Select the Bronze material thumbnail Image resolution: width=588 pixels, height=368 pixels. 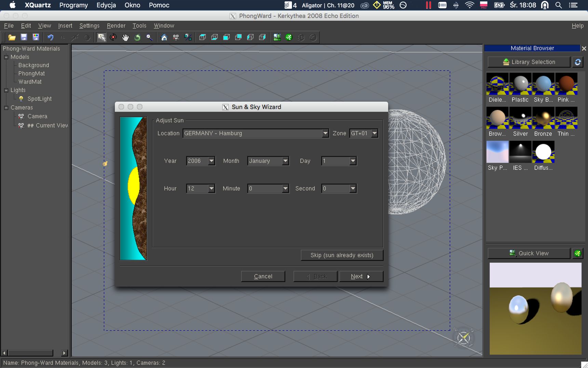tap(543, 118)
